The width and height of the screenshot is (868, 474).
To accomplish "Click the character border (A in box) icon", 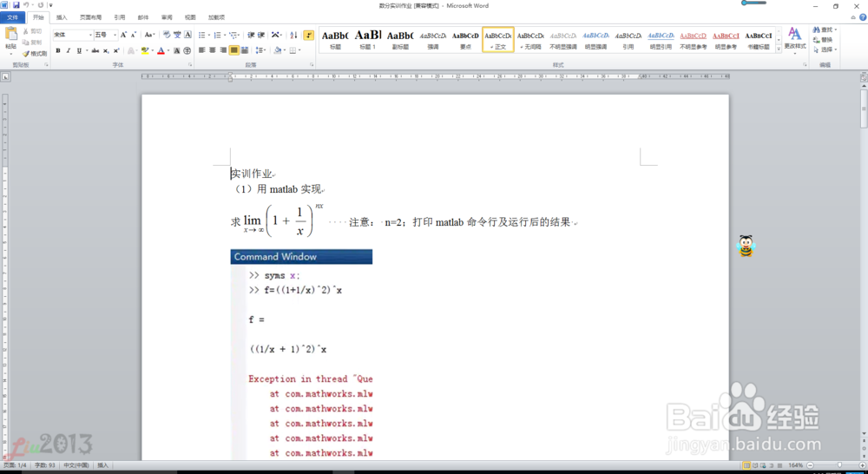I will [187, 35].
